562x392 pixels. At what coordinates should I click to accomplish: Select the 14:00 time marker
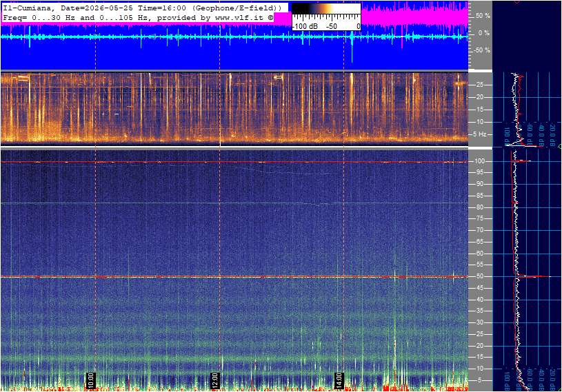pyautogui.click(x=339, y=380)
